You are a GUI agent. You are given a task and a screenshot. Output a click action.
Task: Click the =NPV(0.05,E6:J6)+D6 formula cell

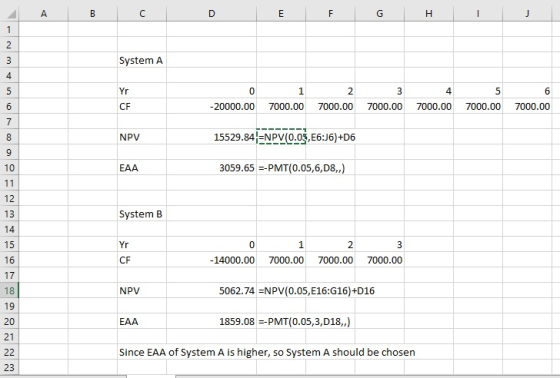(x=281, y=137)
